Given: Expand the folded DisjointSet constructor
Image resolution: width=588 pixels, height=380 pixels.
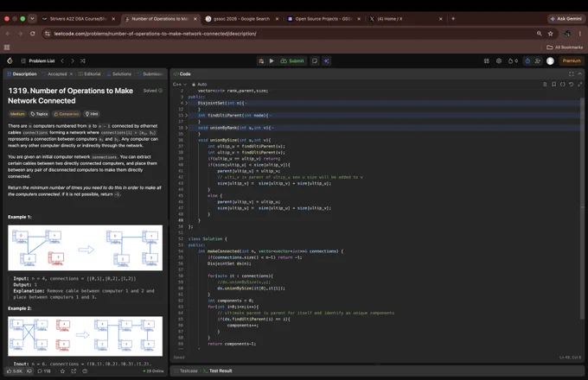Looking at the screenshot, I should tap(187, 103).
